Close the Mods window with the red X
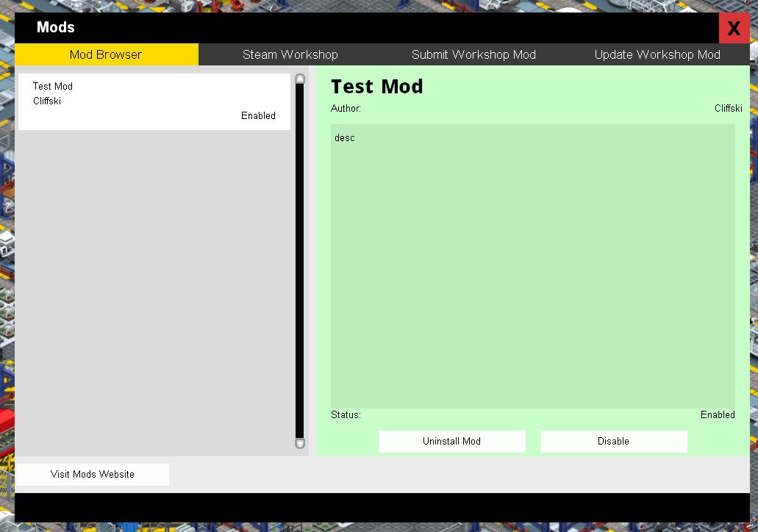This screenshot has height=532, width=758. [734, 29]
